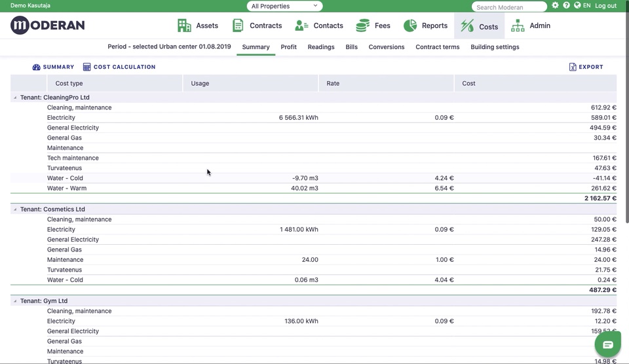Click the Admin menu label
The image size is (629, 364).
pyautogui.click(x=539, y=26)
